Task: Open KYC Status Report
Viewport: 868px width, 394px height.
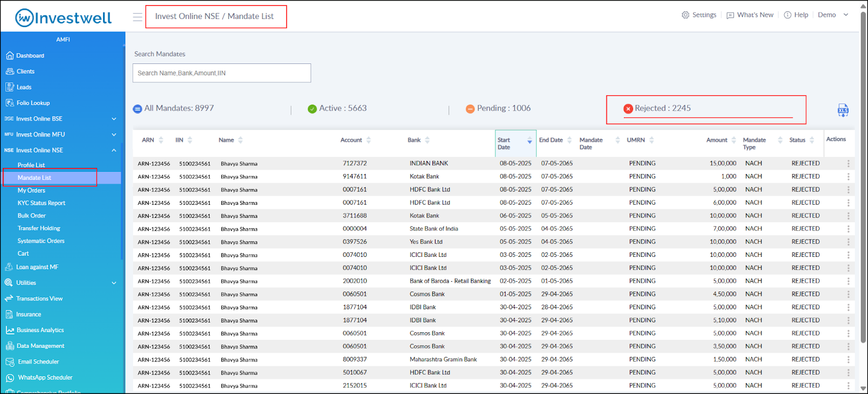Action: [41, 203]
